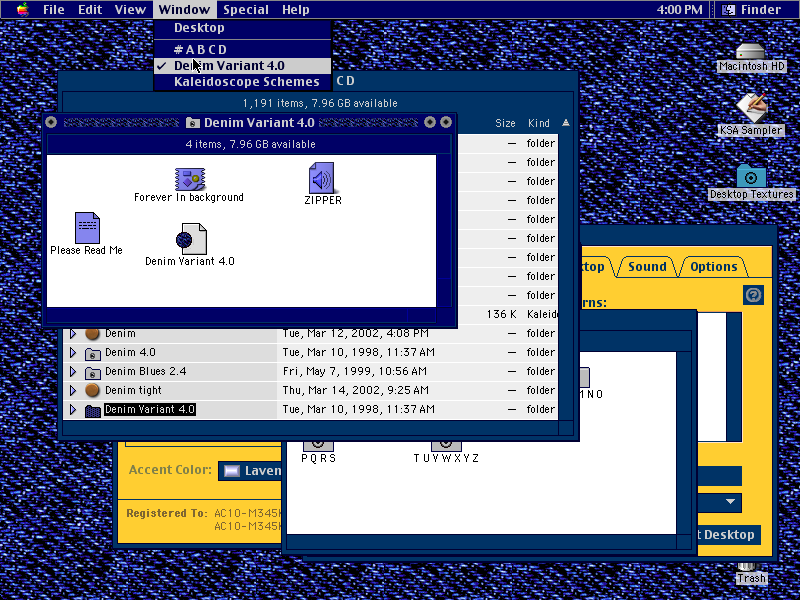Click the date "Thu, Mar 14, 2002, 9:25 AM"

coord(356,391)
